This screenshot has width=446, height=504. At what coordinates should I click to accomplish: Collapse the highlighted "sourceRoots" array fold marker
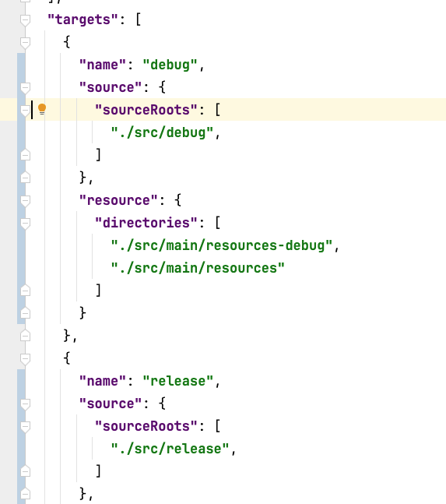pyautogui.click(x=25, y=111)
